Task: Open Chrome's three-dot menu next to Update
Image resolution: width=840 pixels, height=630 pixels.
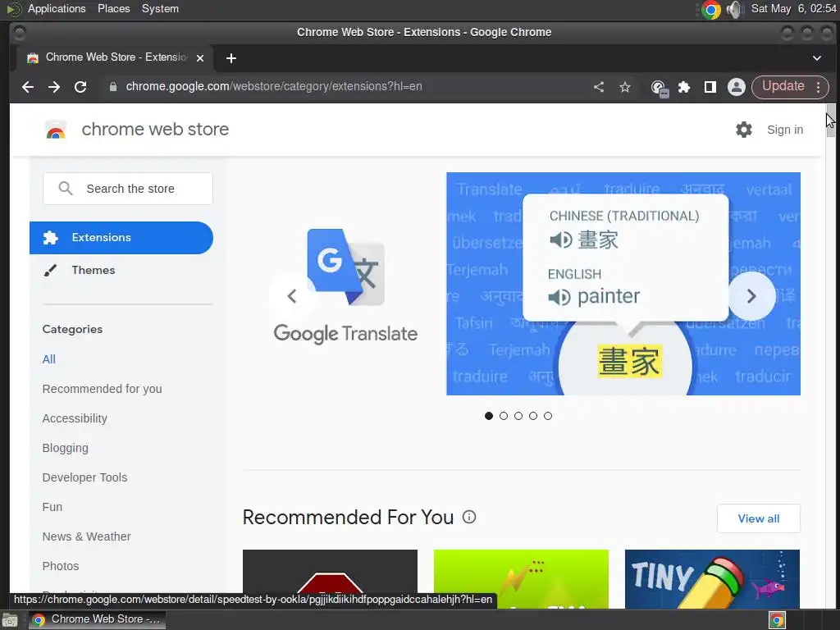Action: tap(818, 87)
